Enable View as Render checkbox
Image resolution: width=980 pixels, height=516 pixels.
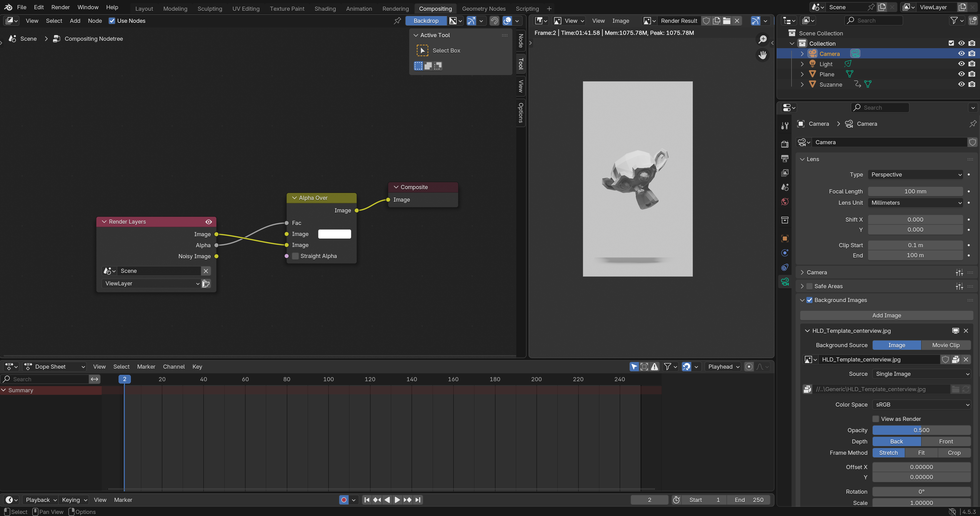click(x=875, y=419)
